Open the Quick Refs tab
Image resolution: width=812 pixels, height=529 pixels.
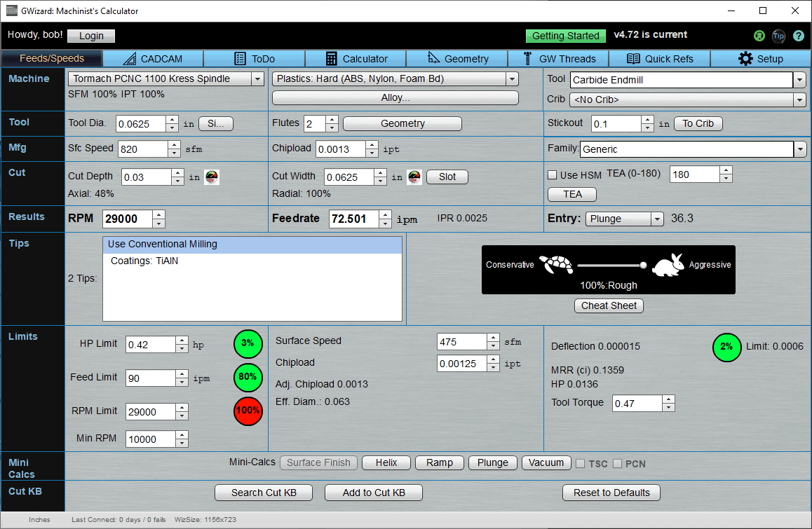click(660, 58)
